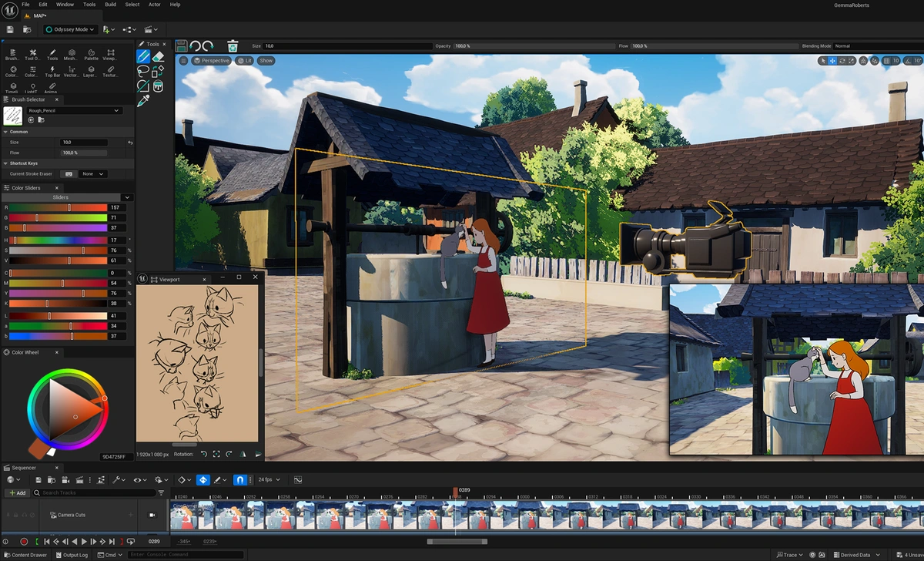Screen dimensions: 924x561
Task: Click the undo arrow above the viewport
Action: (195, 46)
